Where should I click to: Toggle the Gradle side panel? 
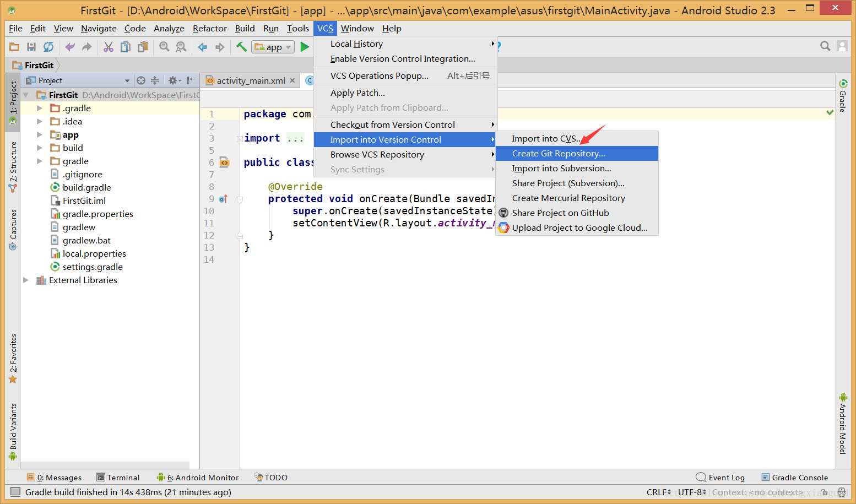point(843,96)
